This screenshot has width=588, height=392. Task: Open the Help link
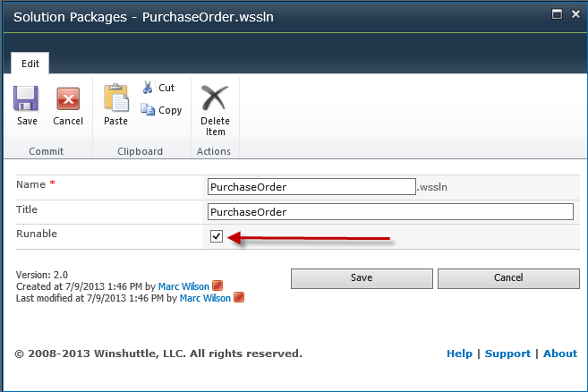point(459,354)
